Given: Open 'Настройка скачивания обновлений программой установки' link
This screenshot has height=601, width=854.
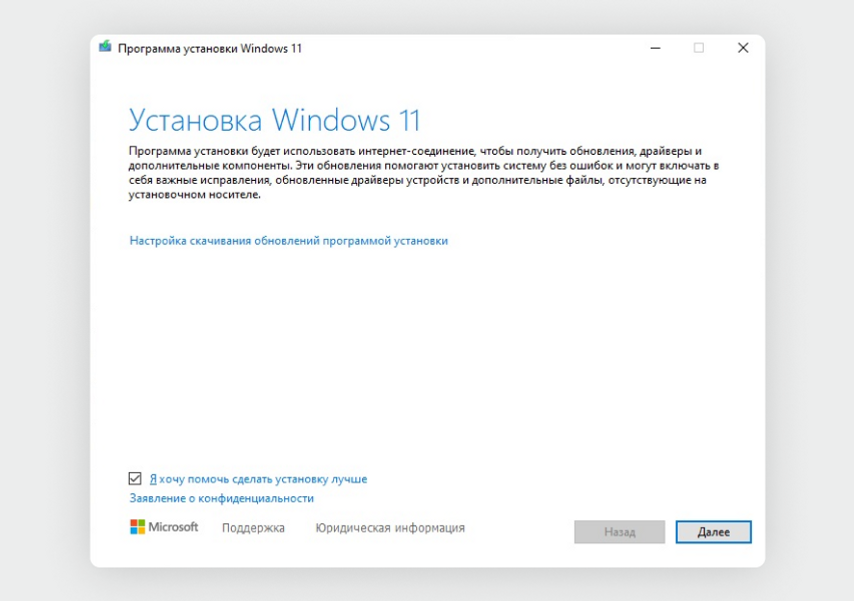Looking at the screenshot, I should [289, 241].
